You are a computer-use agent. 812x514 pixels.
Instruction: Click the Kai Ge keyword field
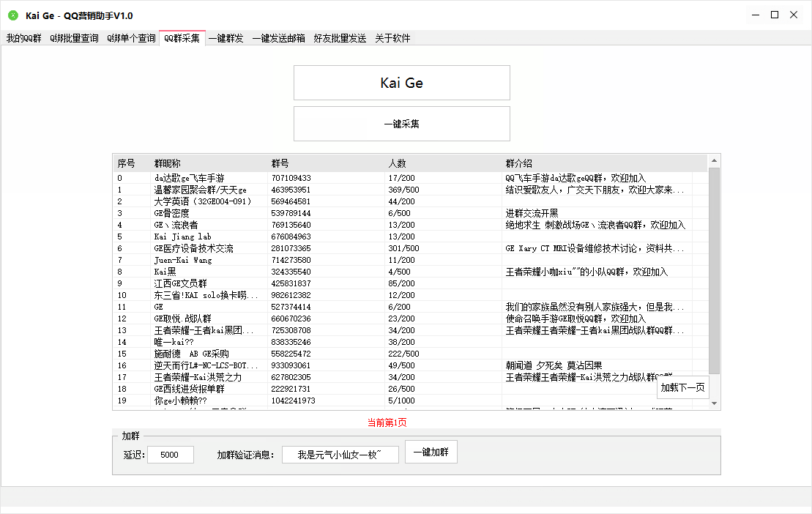click(x=401, y=83)
